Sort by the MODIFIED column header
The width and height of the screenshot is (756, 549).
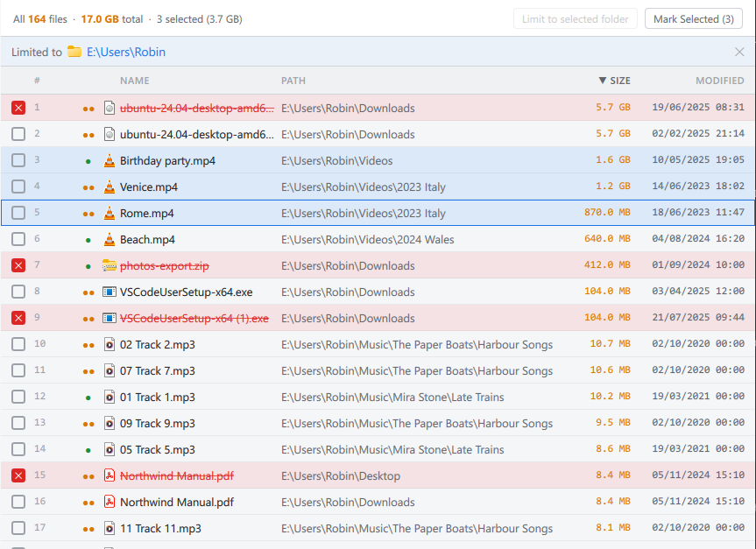[719, 81]
